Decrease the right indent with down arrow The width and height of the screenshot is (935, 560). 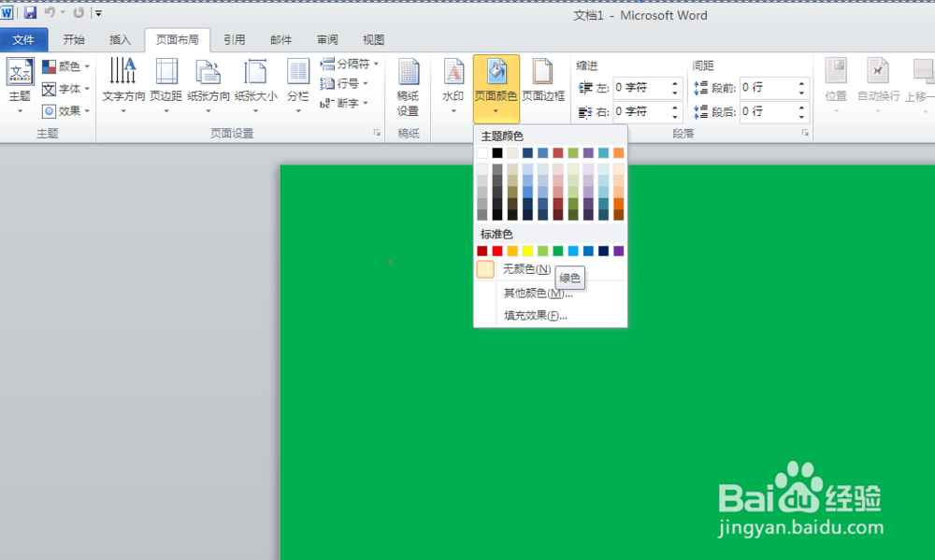675,116
